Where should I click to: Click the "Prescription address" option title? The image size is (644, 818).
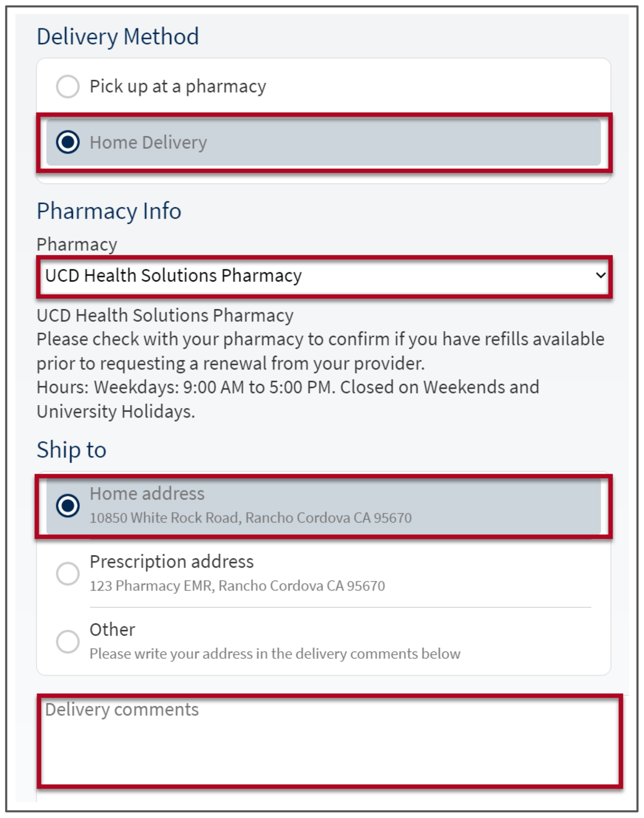tap(172, 562)
